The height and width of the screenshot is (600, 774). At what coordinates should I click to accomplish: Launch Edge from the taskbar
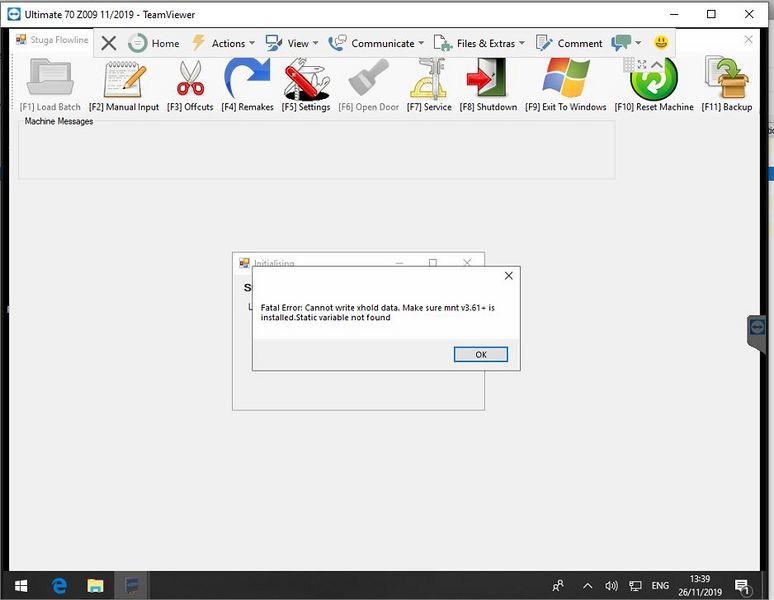(x=59, y=586)
